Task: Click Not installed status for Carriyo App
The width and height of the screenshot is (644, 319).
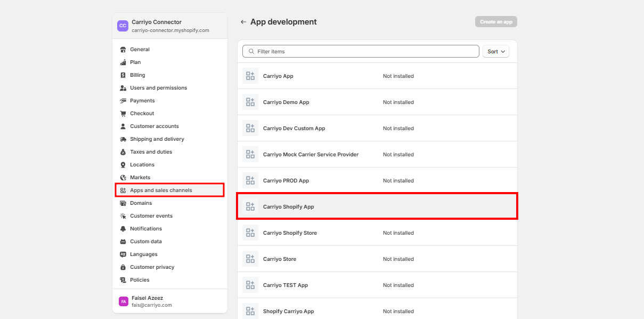Action: click(x=398, y=76)
